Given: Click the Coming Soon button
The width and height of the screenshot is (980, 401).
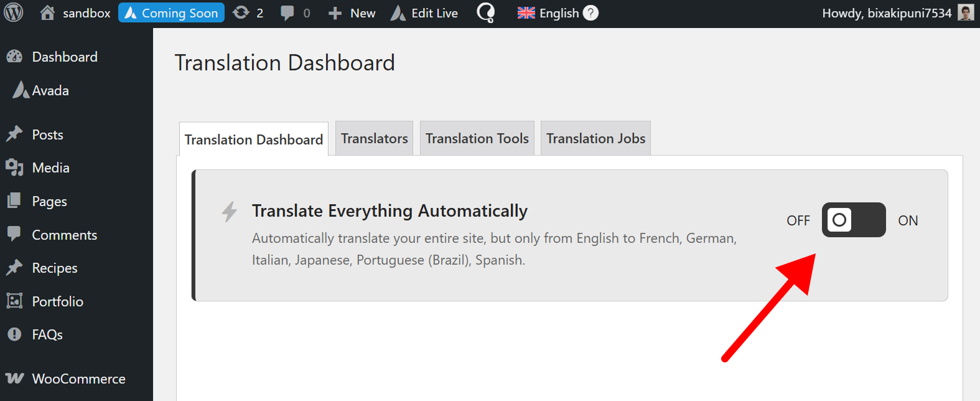Looking at the screenshot, I should tap(172, 13).
